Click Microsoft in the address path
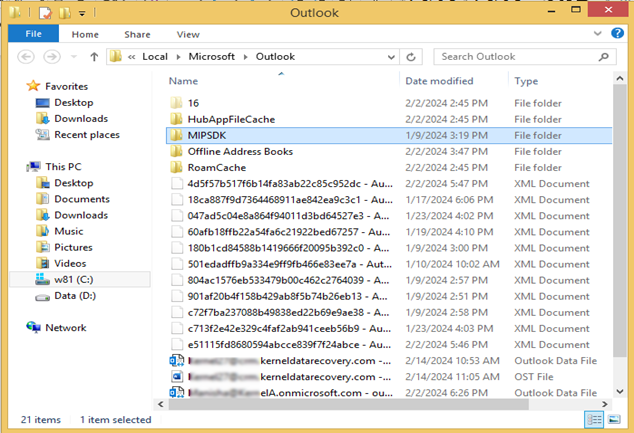 [x=211, y=57]
